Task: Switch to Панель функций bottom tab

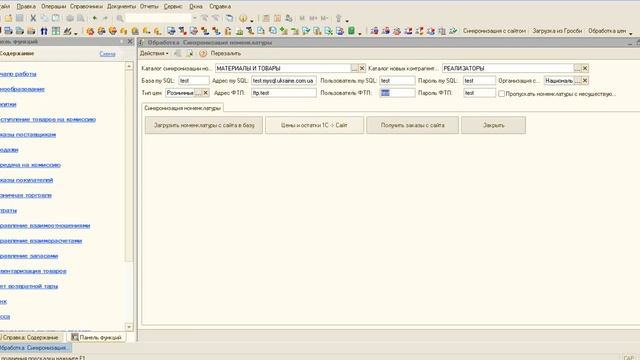Action: coord(96,338)
